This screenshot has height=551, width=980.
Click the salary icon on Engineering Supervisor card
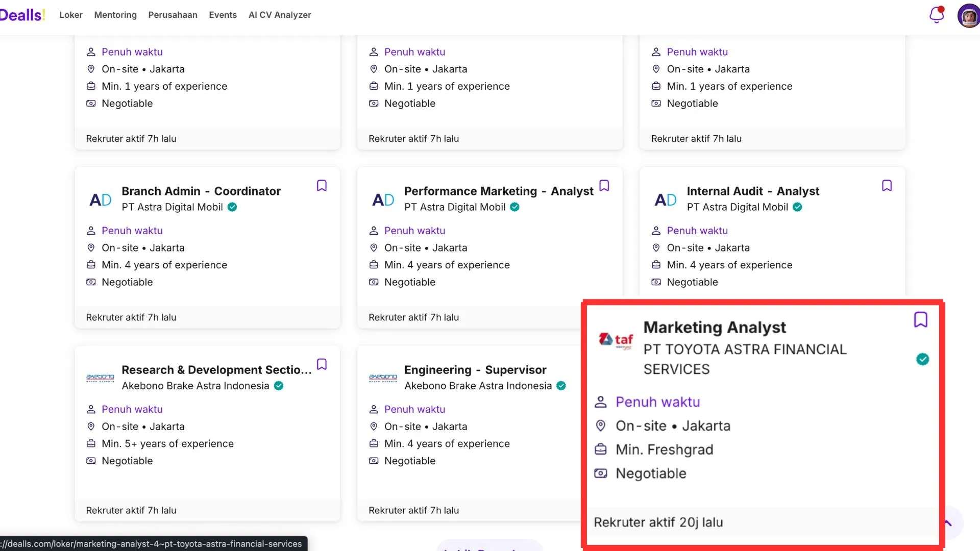pyautogui.click(x=374, y=461)
